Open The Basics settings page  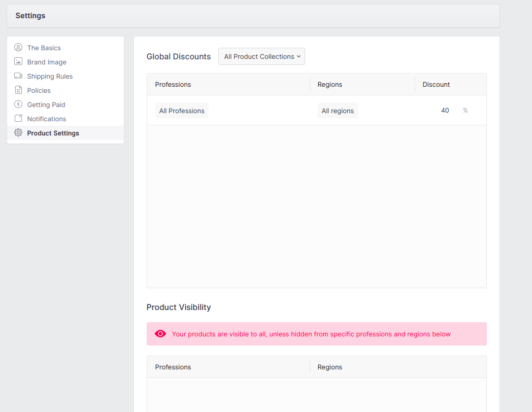pos(44,48)
